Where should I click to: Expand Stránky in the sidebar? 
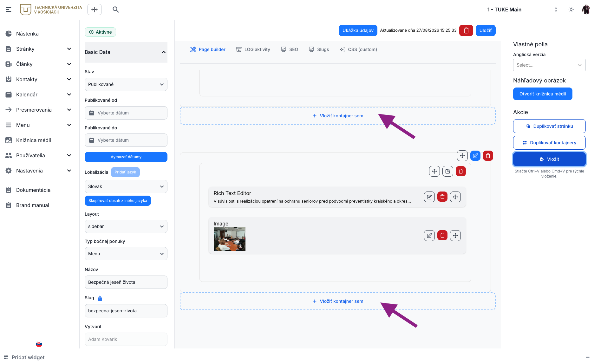(39, 49)
